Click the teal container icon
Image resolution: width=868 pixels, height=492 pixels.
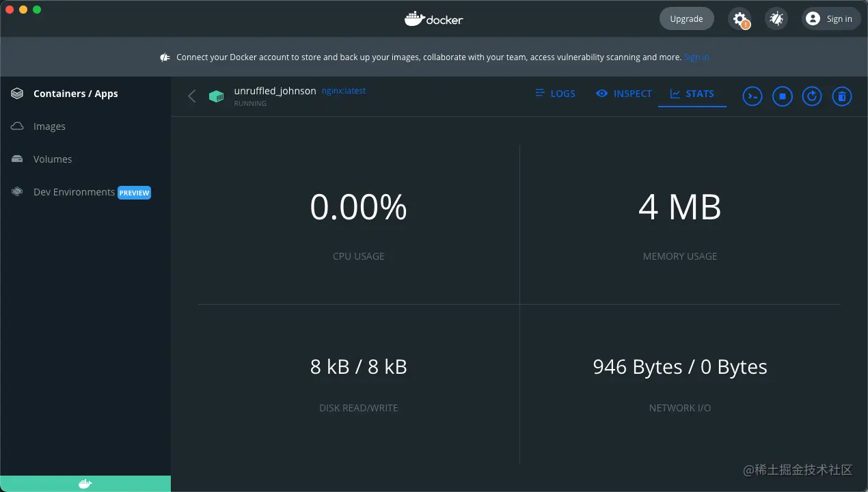(x=217, y=96)
